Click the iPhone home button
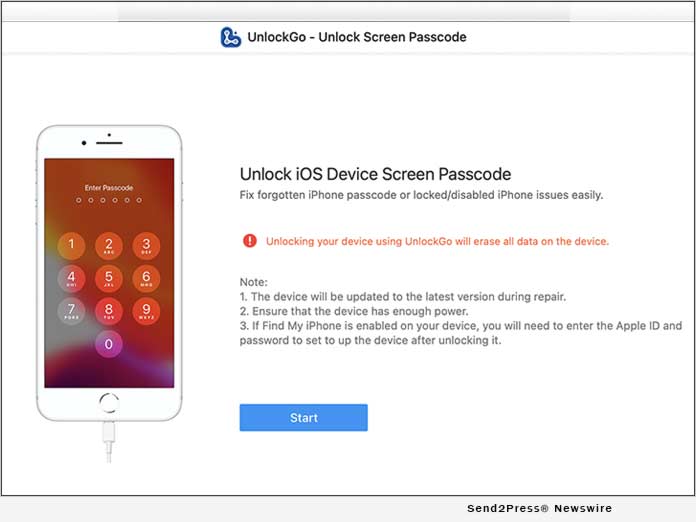This screenshot has width=696, height=522. [x=109, y=403]
